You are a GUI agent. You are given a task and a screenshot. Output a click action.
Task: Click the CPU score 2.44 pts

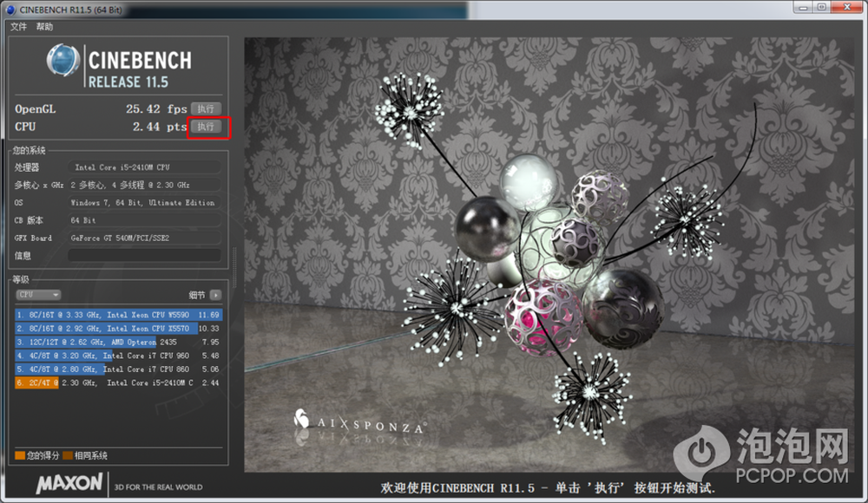point(160,127)
